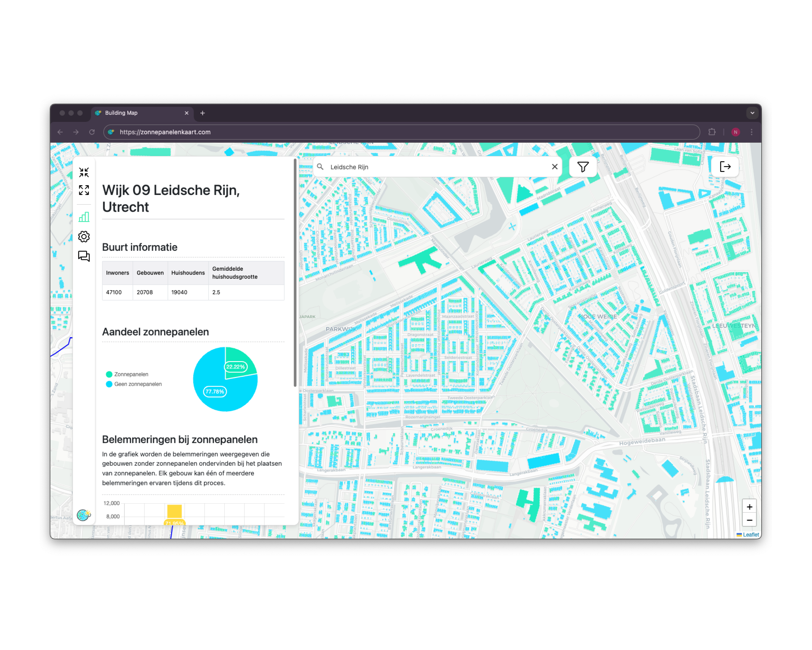
Task: Click the 20708 gebouwen value
Action: tap(145, 292)
